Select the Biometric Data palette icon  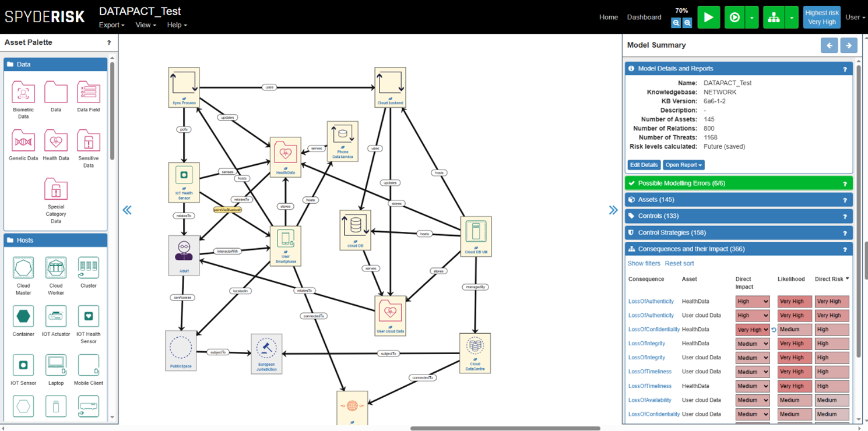click(x=23, y=93)
